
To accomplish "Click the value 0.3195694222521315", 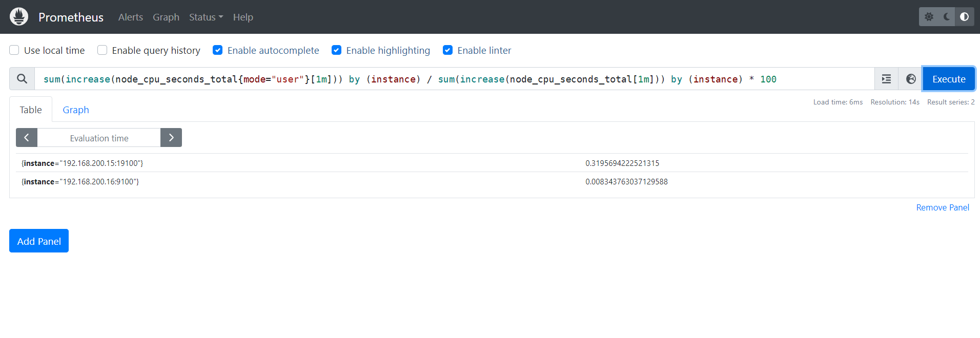I will 622,163.
